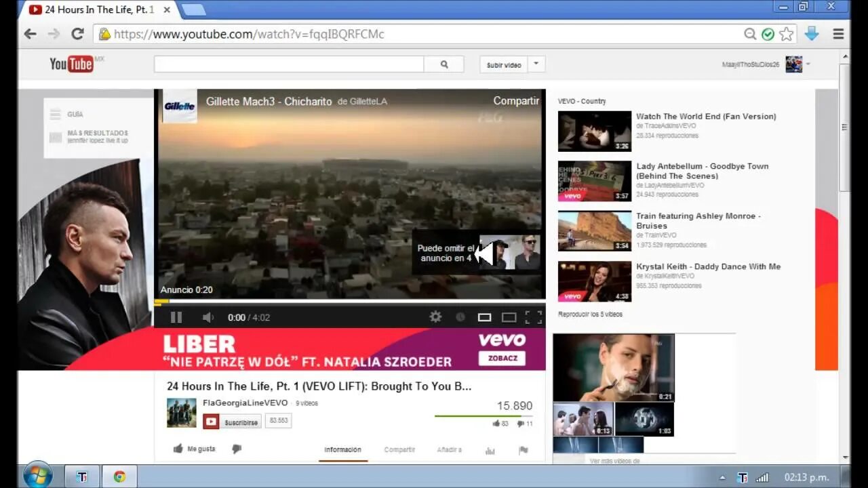Click the zoom magnifier icon in address bar
This screenshot has height=488, width=868.
point(750,34)
